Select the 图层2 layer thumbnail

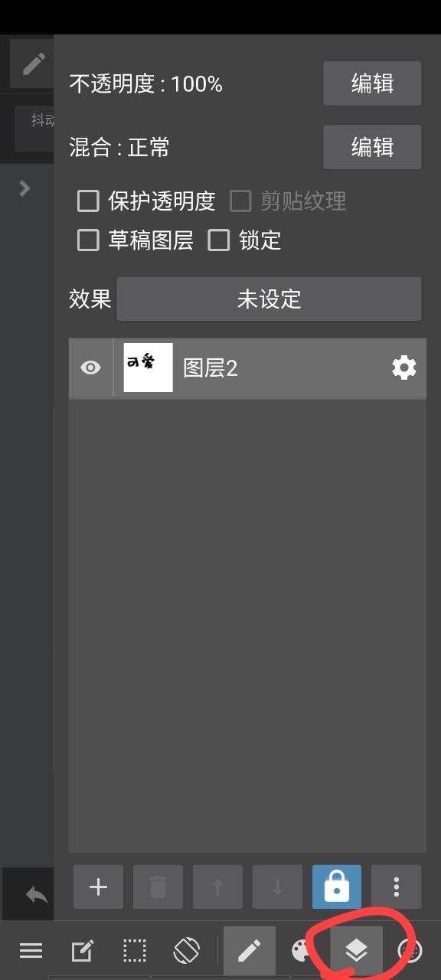[x=149, y=367]
